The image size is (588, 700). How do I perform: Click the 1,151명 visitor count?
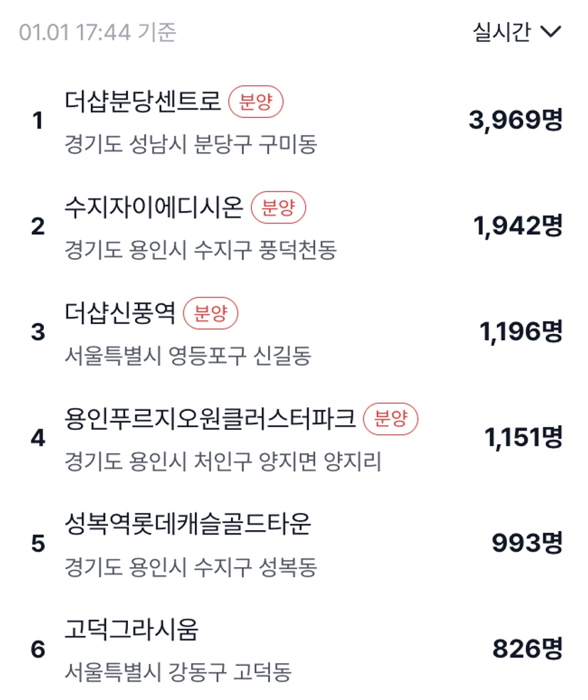pos(523,438)
